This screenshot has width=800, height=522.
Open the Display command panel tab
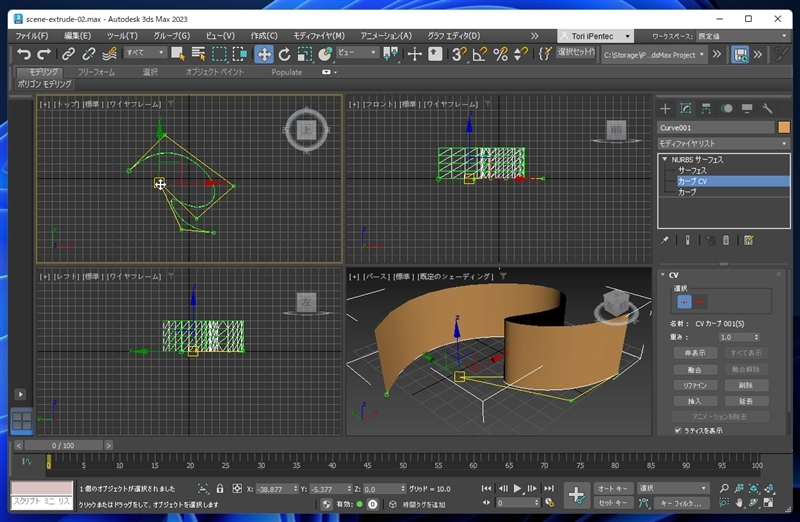(x=747, y=108)
